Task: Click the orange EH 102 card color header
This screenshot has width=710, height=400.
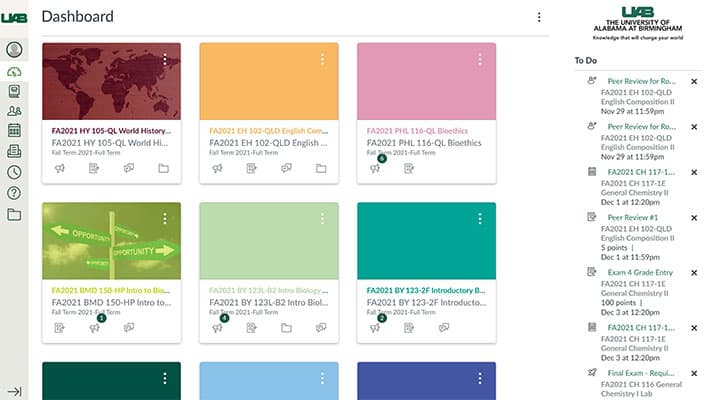Action: click(x=269, y=82)
